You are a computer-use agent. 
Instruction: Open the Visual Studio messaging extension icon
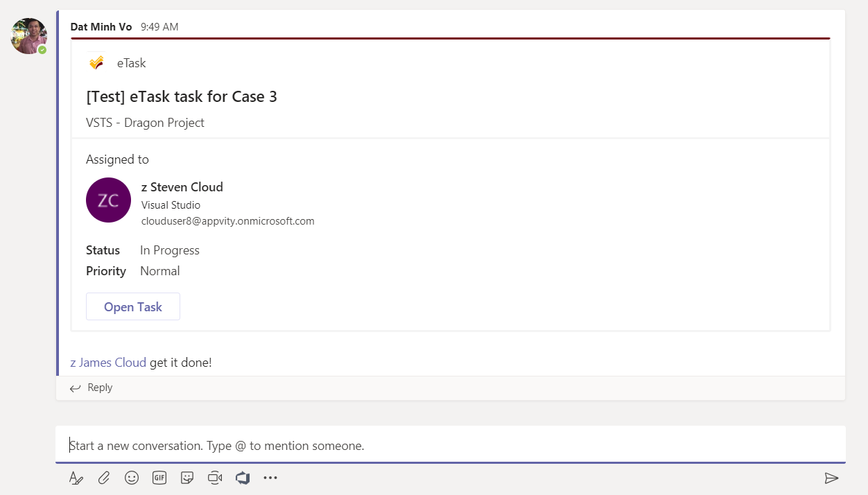(x=243, y=478)
